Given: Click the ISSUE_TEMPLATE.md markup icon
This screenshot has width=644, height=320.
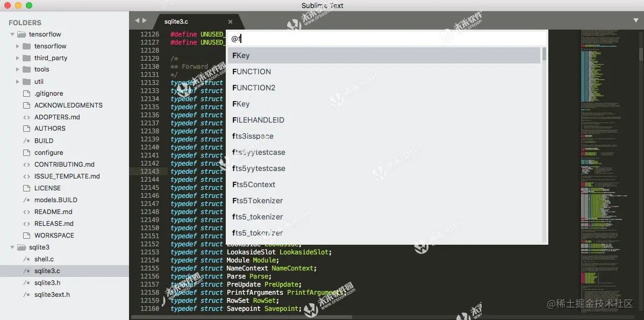Looking at the screenshot, I should pyautogui.click(x=27, y=176).
